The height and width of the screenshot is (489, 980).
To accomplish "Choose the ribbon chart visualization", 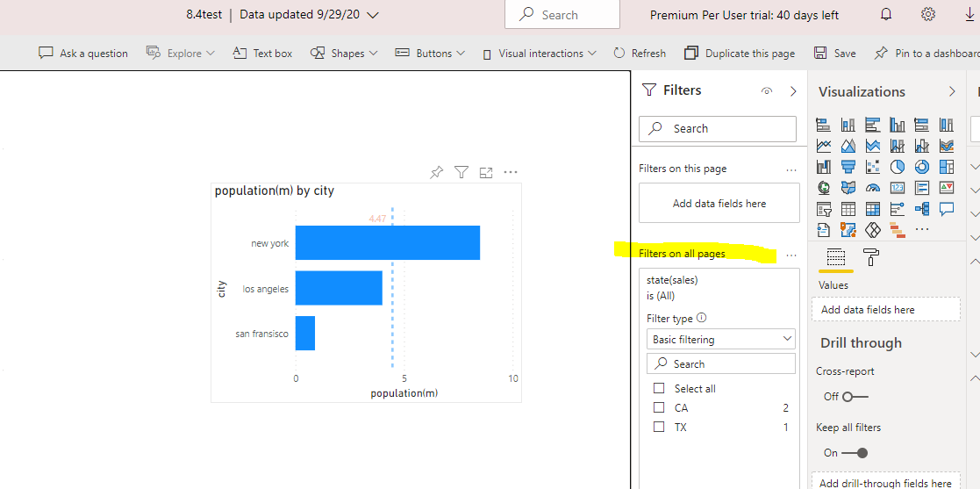I will [x=947, y=146].
